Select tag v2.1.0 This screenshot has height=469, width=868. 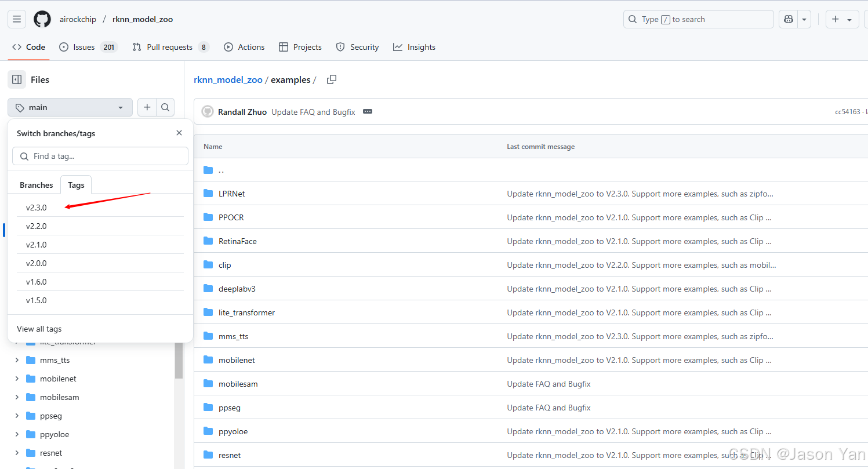click(x=100, y=245)
